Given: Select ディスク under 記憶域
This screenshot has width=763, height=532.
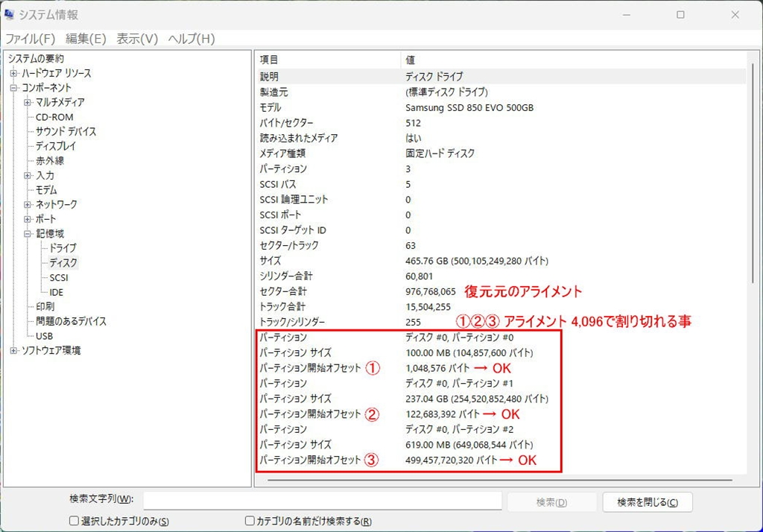Looking at the screenshot, I should (x=63, y=263).
